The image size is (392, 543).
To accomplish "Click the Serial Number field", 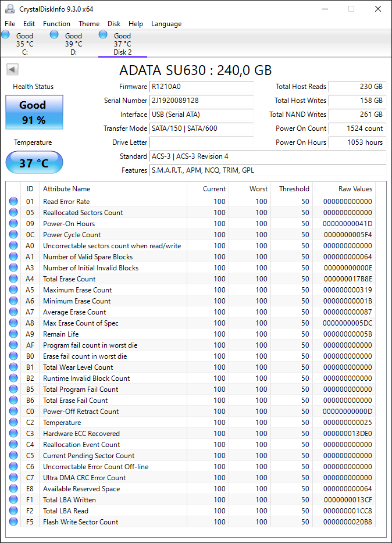I will coord(202,101).
